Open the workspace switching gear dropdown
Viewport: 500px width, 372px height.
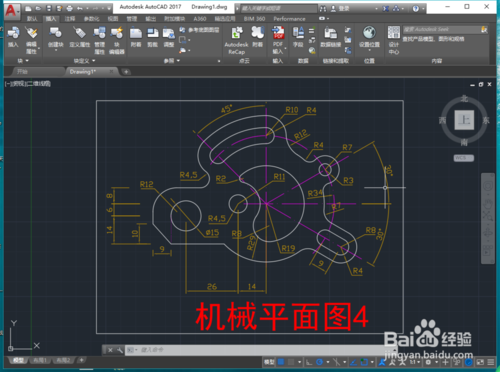pyautogui.click(x=436, y=362)
